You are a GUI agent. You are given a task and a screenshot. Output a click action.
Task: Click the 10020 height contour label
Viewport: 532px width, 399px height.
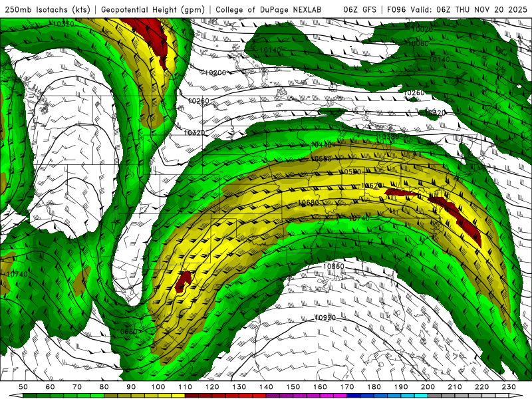(422, 29)
